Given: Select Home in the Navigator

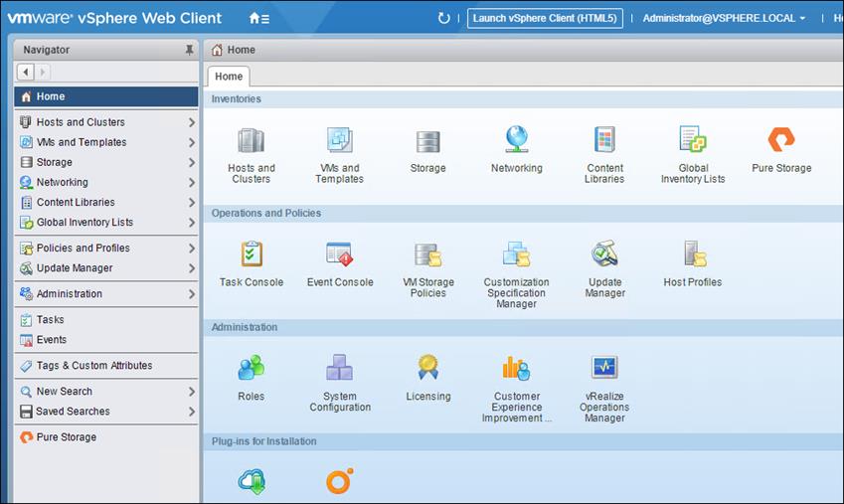Looking at the screenshot, I should 106,97.
